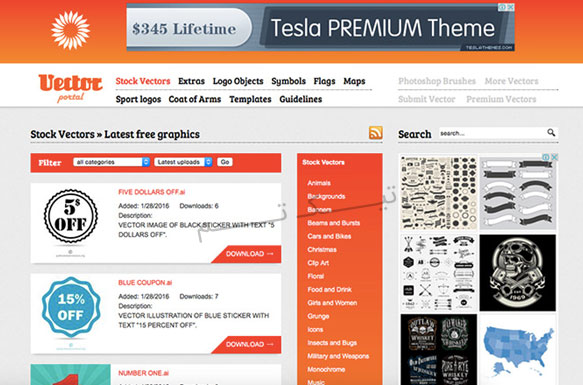
Task: Open the blue USA map ad thumbnail
Action: (x=518, y=350)
